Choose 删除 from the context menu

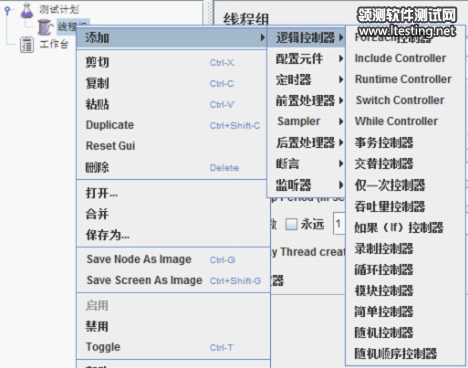point(171,167)
